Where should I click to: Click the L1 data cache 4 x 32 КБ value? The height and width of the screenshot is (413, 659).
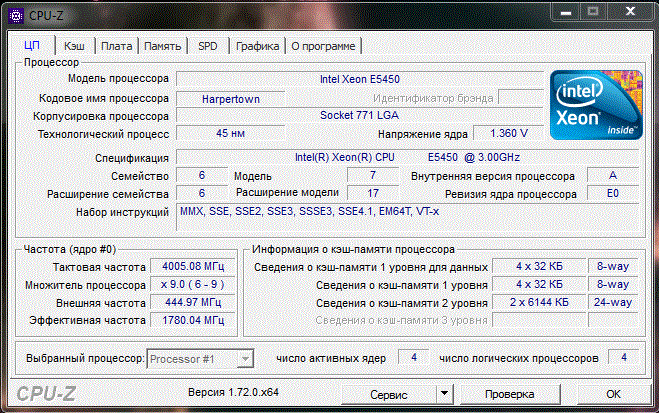[x=539, y=266]
